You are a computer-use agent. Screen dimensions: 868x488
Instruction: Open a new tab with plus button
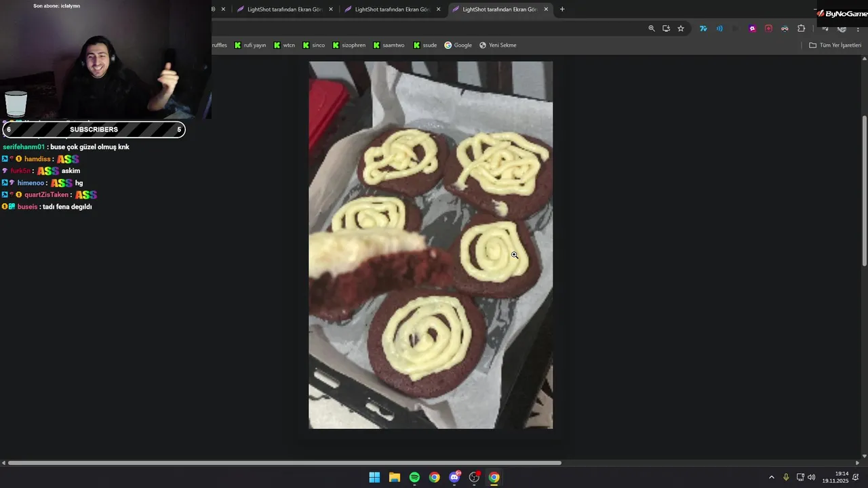562,9
